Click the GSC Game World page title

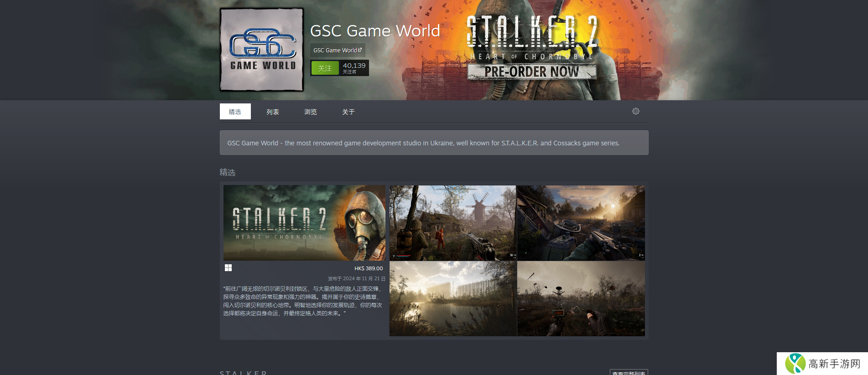coord(375,31)
